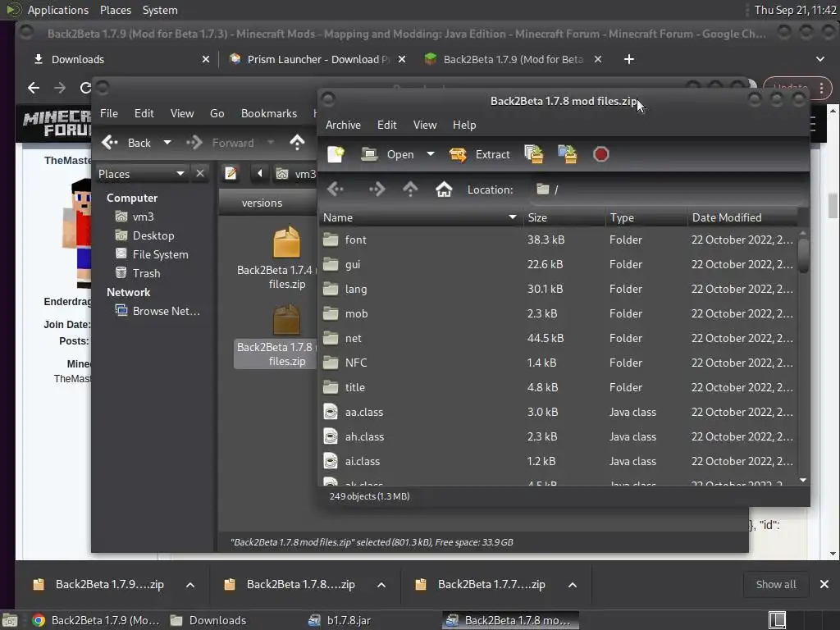Open the archive manager View menu
840x630 pixels.
(425, 125)
